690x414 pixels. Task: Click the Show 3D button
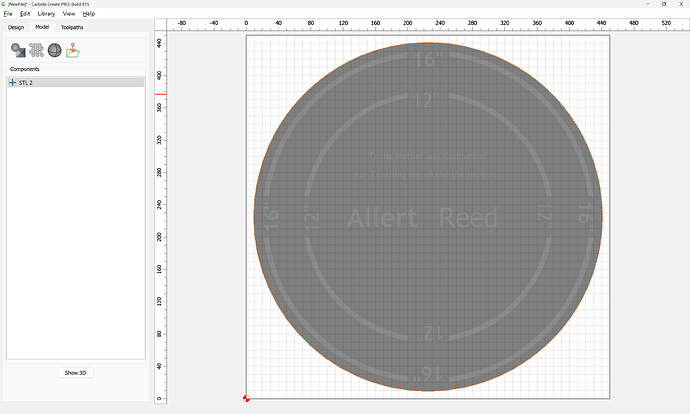75,373
